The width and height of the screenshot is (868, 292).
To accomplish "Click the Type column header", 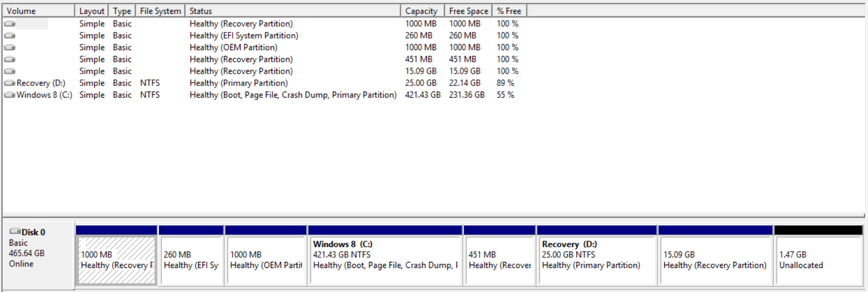I will (x=122, y=11).
